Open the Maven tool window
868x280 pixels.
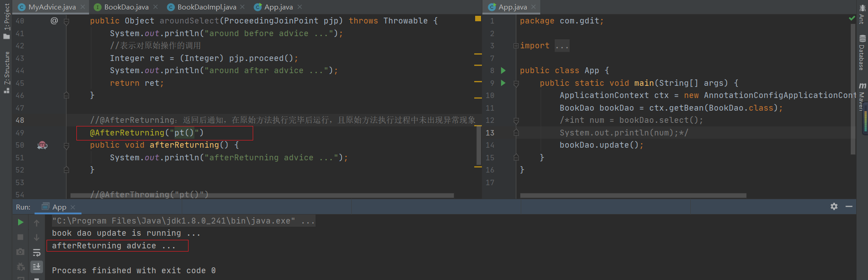click(x=862, y=96)
